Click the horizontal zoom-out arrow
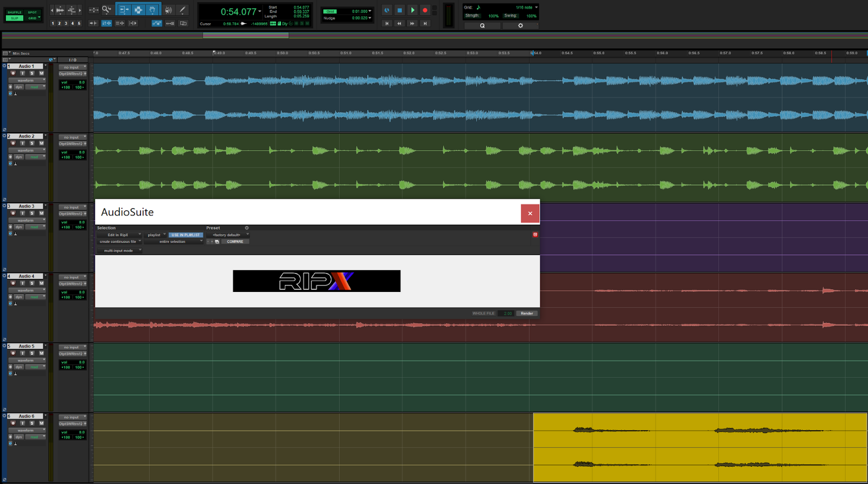This screenshot has width=868, height=484. [52, 10]
